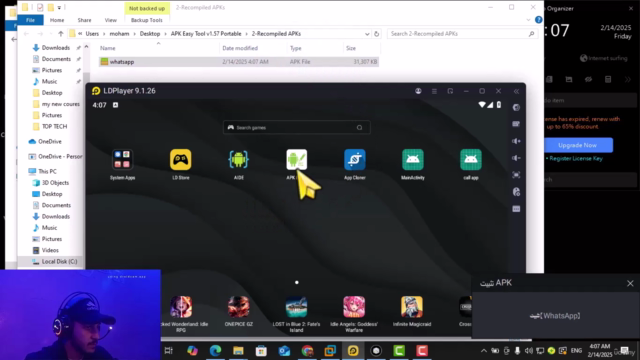This screenshot has height=360, width=640.
Task: Open ONEPICE GZ game ad
Action: (238, 307)
